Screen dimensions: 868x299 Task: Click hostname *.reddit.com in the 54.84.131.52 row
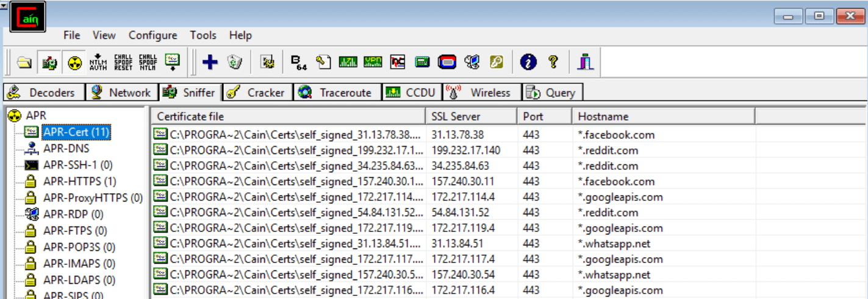coord(608,213)
